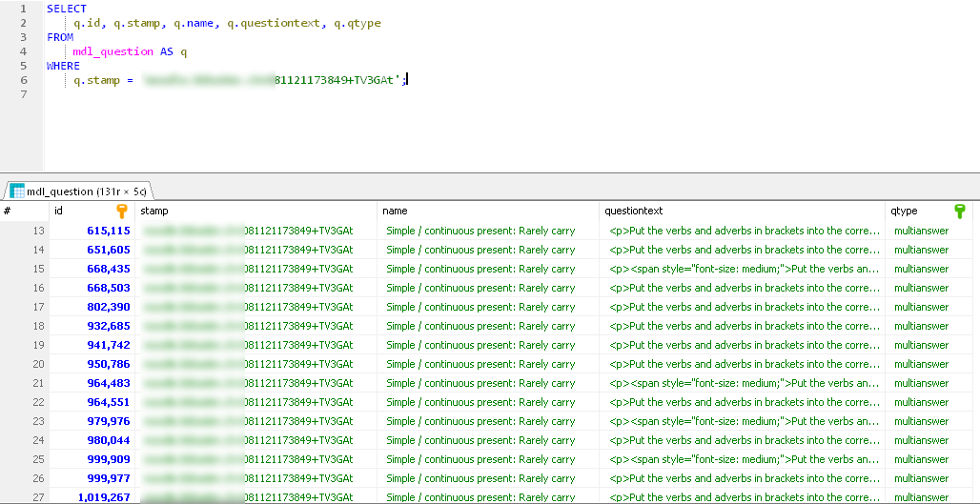The height and width of the screenshot is (504, 980).
Task: Select the questiontext span cell in row 15
Action: 742,269
